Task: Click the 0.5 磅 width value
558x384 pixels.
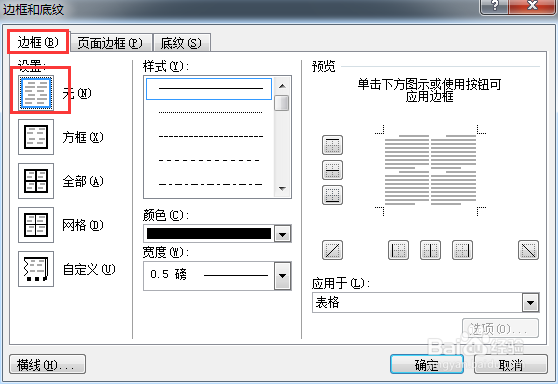Action: pyautogui.click(x=168, y=274)
